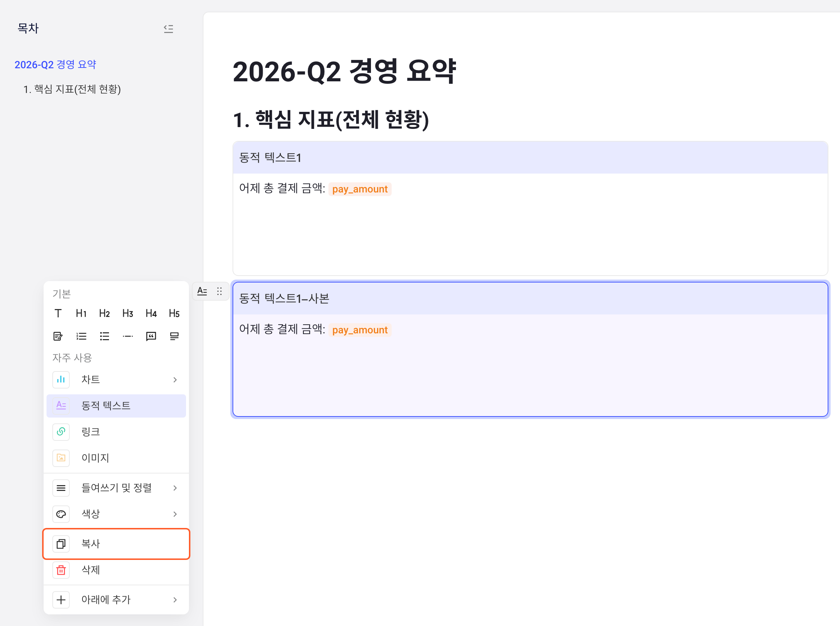Screen dimensions: 840x626
Task: Apply H5 heading format
Action: click(x=174, y=313)
